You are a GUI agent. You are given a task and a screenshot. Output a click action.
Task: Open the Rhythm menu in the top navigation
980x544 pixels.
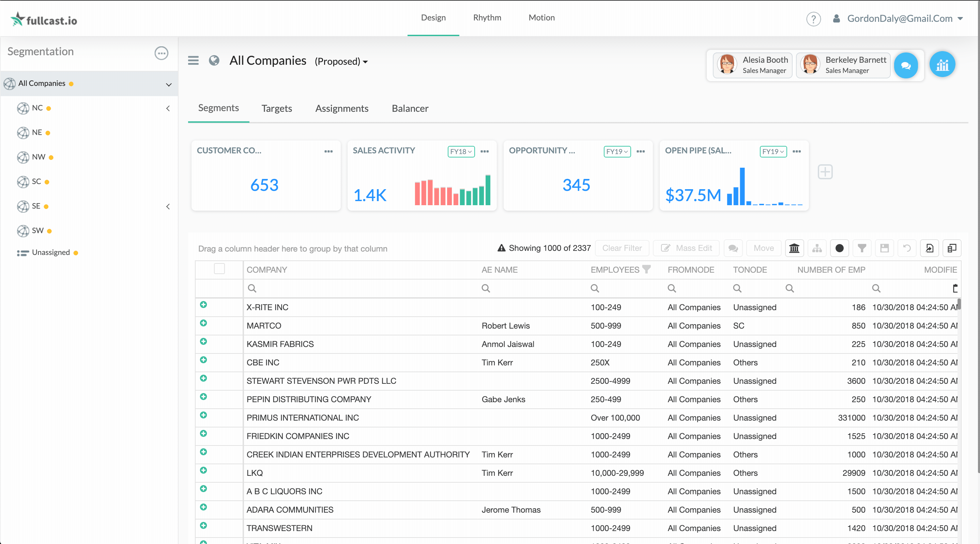[x=487, y=17]
